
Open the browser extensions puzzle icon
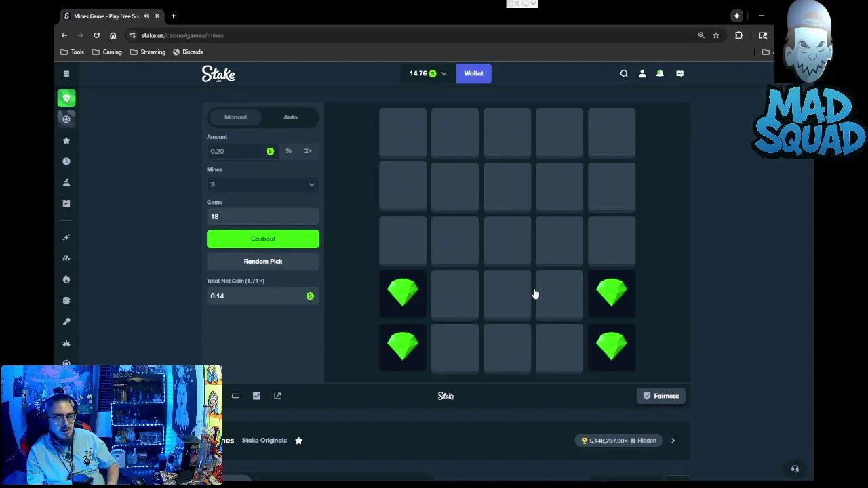738,35
